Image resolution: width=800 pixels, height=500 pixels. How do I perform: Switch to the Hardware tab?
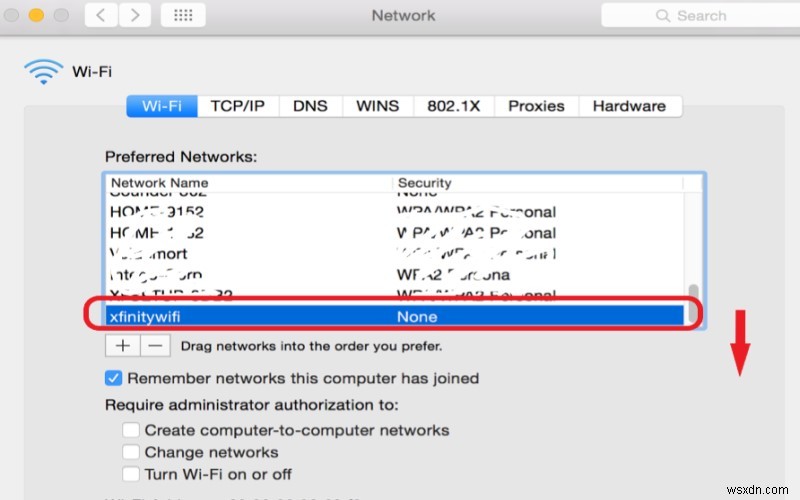630,106
